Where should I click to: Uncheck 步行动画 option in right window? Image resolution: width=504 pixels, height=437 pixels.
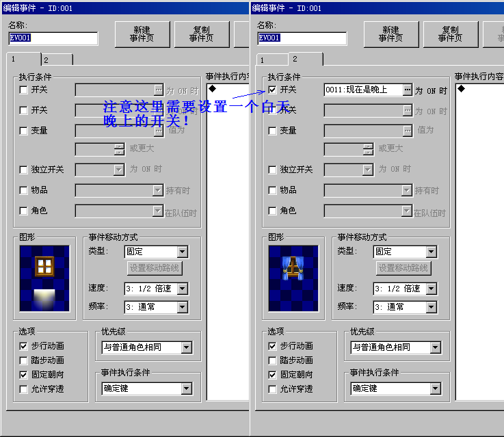coord(272,346)
